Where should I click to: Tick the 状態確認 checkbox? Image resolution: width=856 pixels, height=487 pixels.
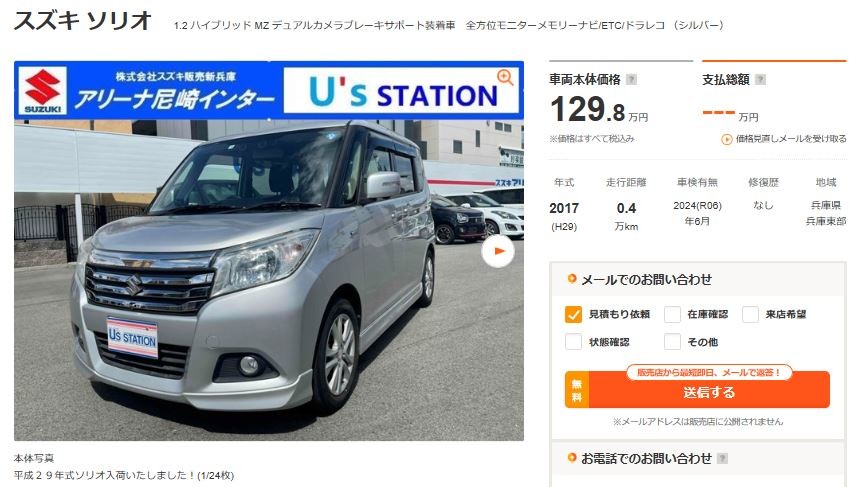pyautogui.click(x=573, y=342)
